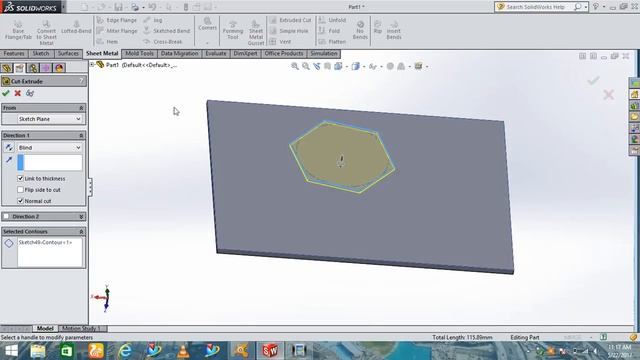Select the Fold tool
Viewport: 640px width, 360px height.
pos(329,31)
